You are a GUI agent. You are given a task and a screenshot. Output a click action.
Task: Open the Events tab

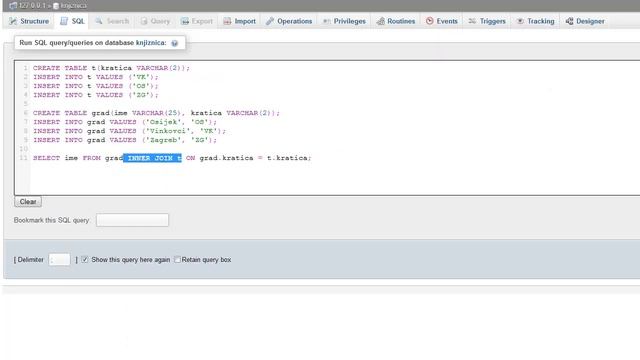tap(442, 21)
